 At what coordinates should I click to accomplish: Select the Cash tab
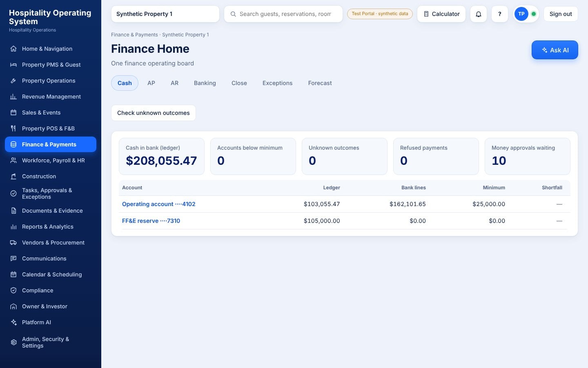pos(125,83)
